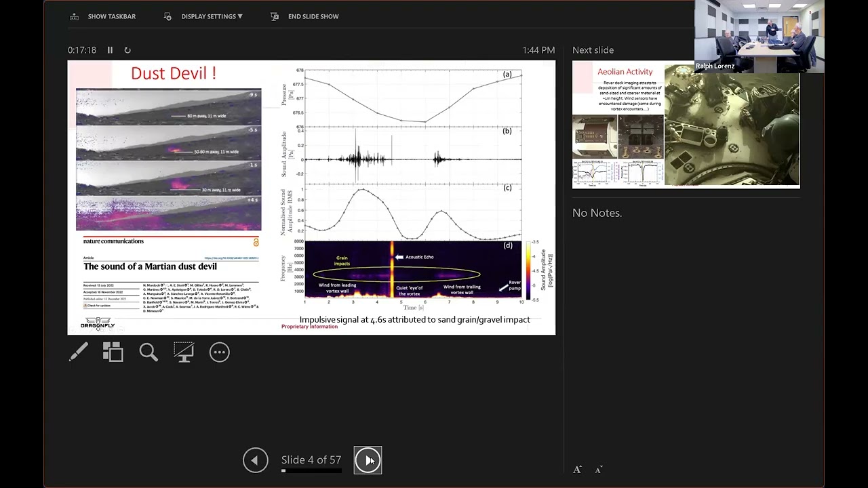Screen dimensions: 868x488
Task: Open the article DOI link on slide
Action: tap(231, 258)
